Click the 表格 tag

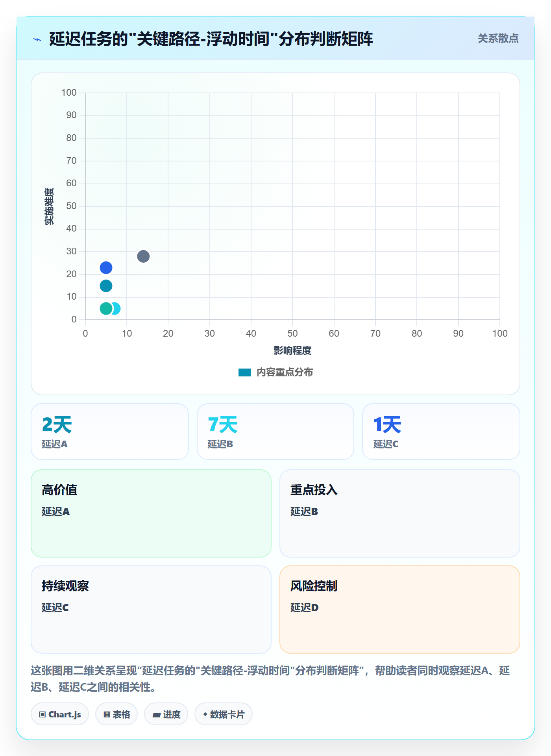[116, 714]
